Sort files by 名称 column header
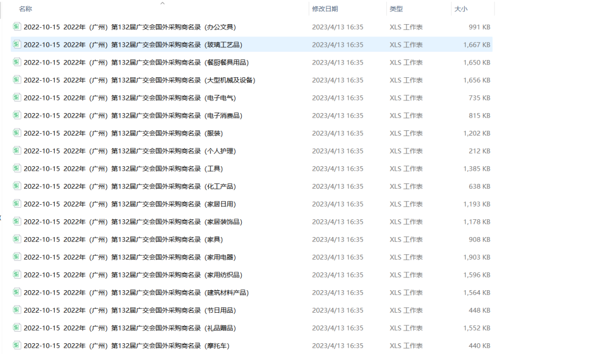 25,9
